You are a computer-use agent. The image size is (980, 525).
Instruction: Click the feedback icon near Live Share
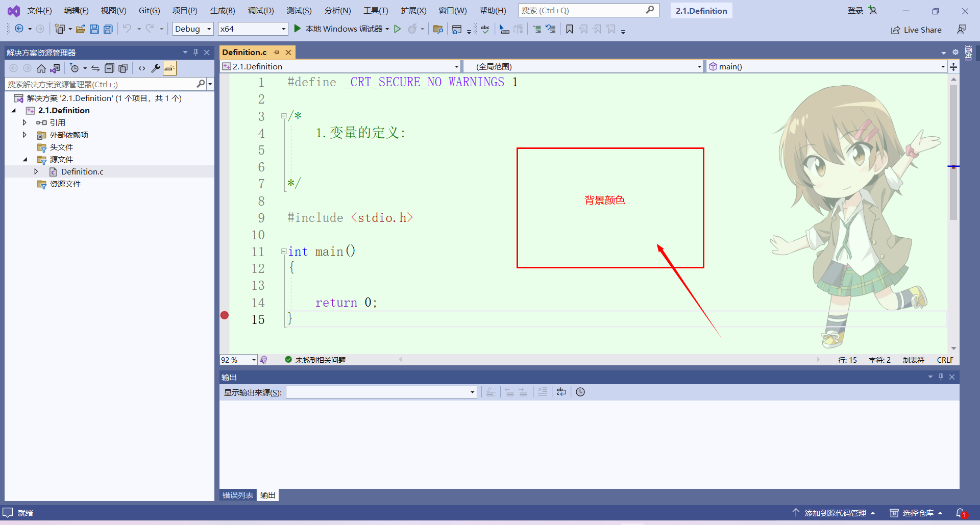(962, 30)
